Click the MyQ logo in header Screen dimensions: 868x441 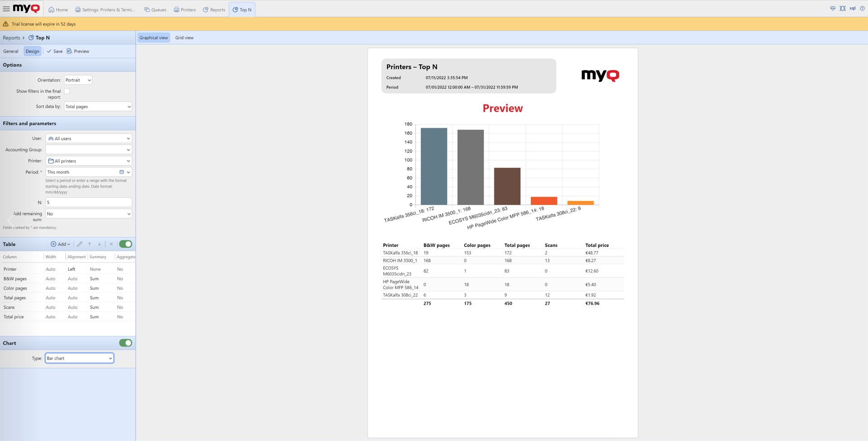pyautogui.click(x=26, y=9)
